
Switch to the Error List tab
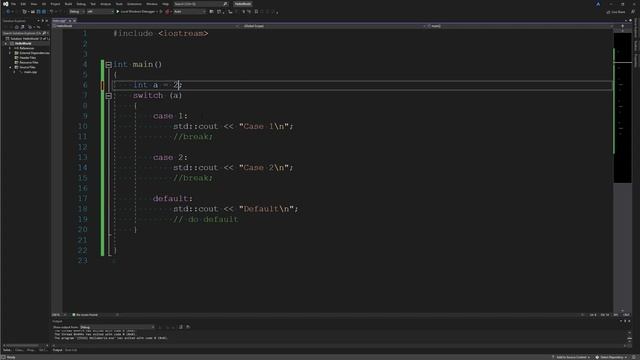point(71,350)
